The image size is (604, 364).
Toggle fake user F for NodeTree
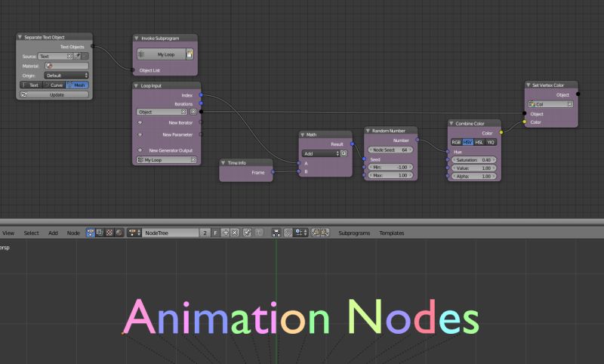click(x=215, y=233)
